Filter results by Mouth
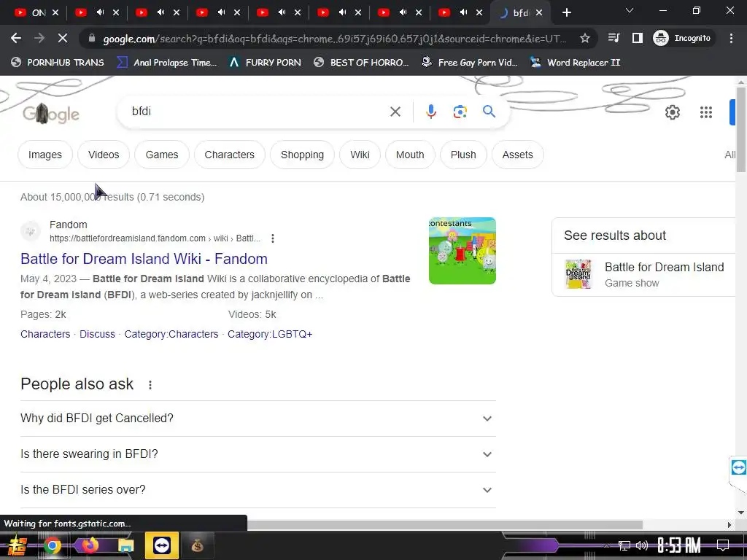Screen dimensions: 747x560 pyautogui.click(x=410, y=155)
